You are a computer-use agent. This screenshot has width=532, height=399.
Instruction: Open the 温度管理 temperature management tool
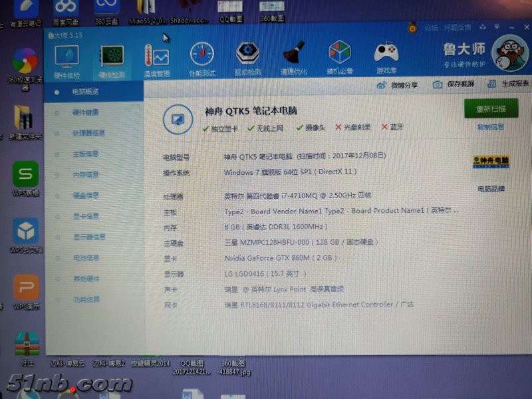pos(157,61)
